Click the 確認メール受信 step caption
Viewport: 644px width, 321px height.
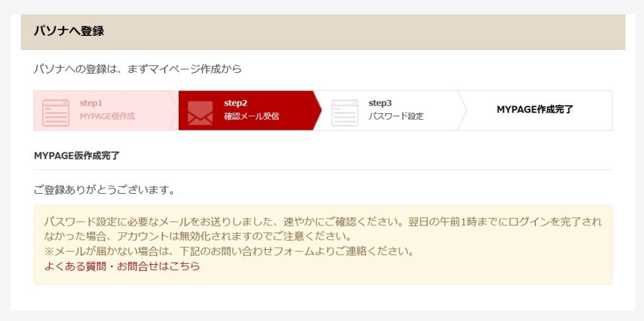(251, 116)
